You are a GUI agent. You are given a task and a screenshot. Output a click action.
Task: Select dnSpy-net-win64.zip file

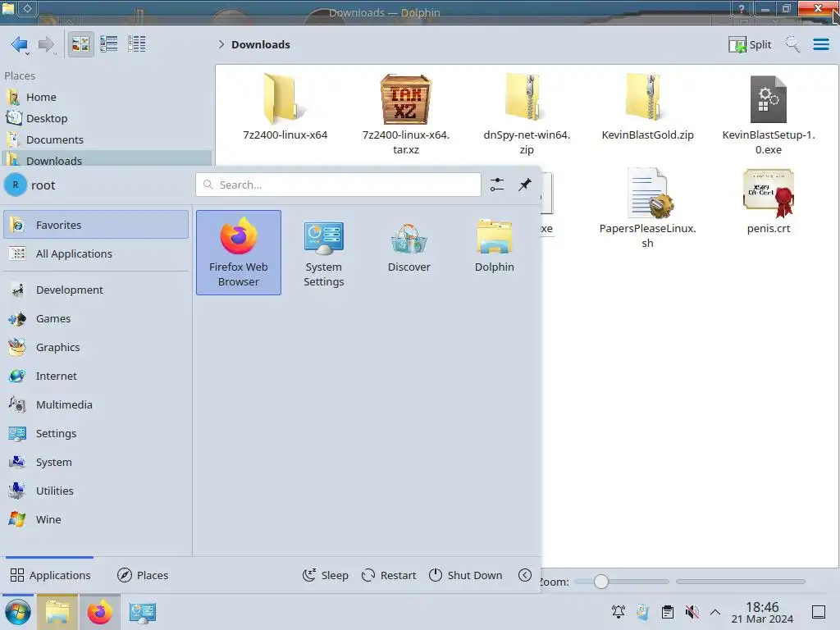point(527,114)
